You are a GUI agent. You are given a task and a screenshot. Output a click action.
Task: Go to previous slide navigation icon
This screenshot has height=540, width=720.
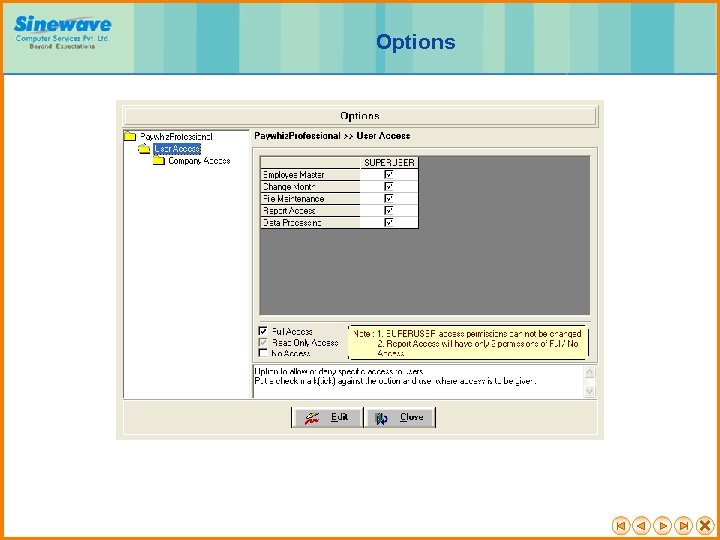point(641,525)
